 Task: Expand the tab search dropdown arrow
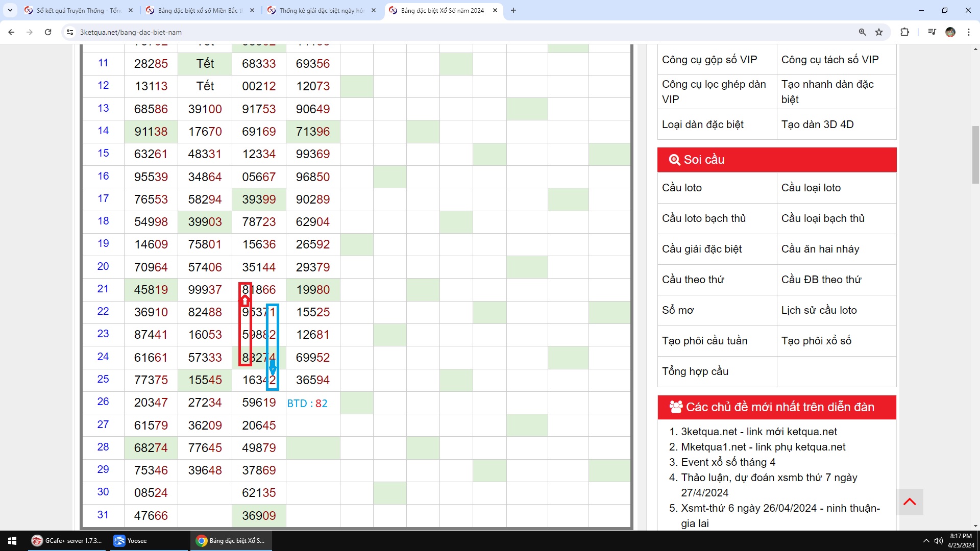[10, 10]
